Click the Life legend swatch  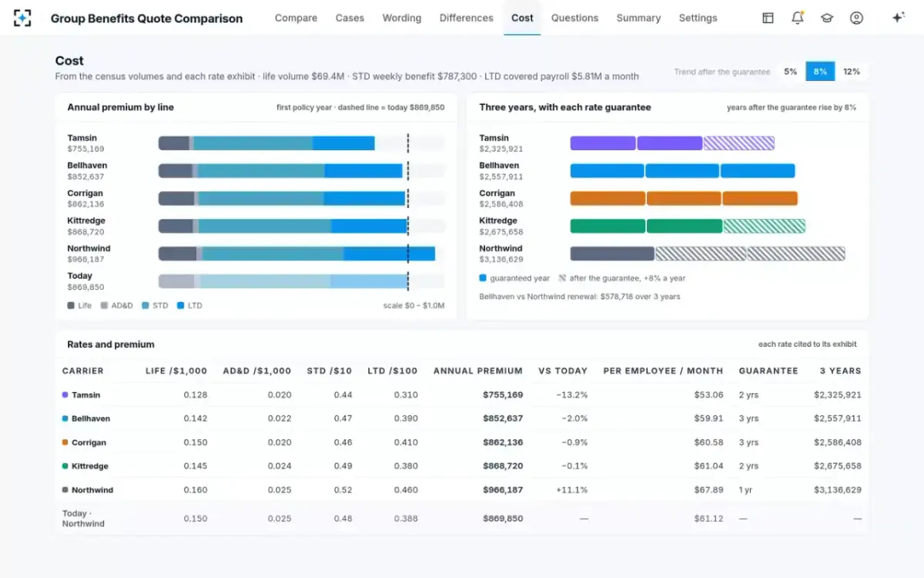pos(71,306)
